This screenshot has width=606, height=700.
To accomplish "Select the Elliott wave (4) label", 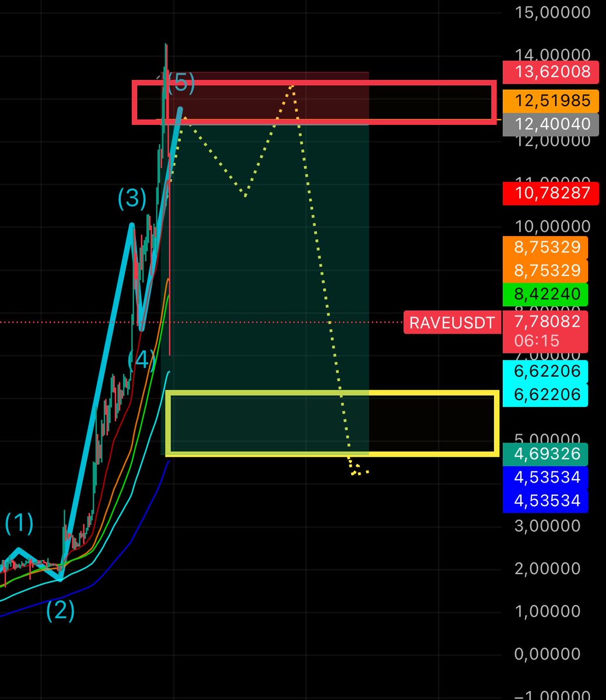I will click(x=142, y=359).
